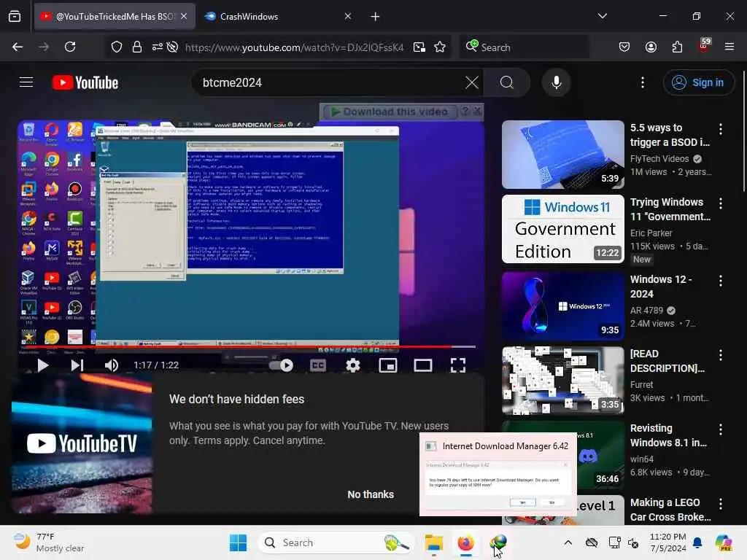747x560 pixels.
Task: Close the IDM download panel
Action: (x=477, y=112)
